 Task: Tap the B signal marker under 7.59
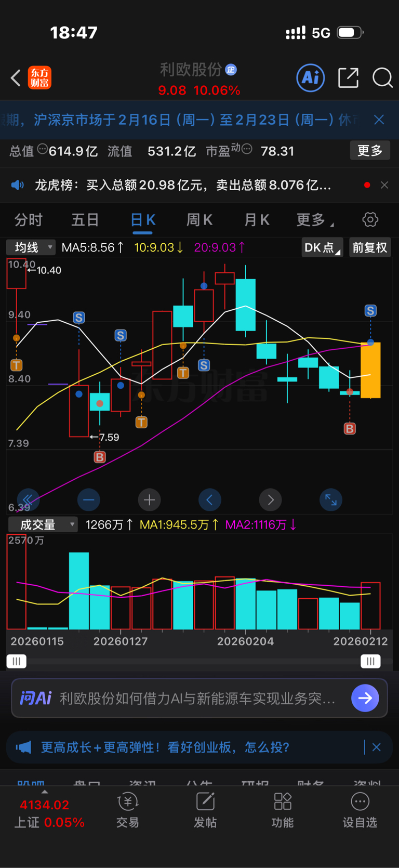[x=100, y=457]
